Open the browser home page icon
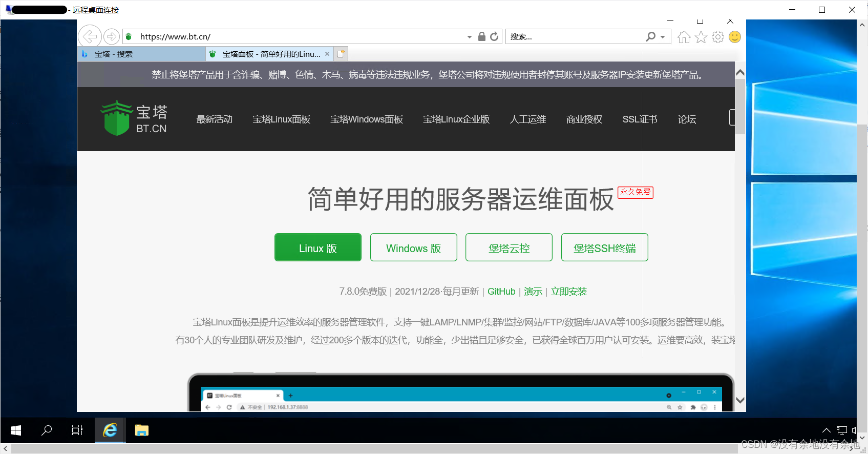This screenshot has width=868, height=454. point(684,37)
